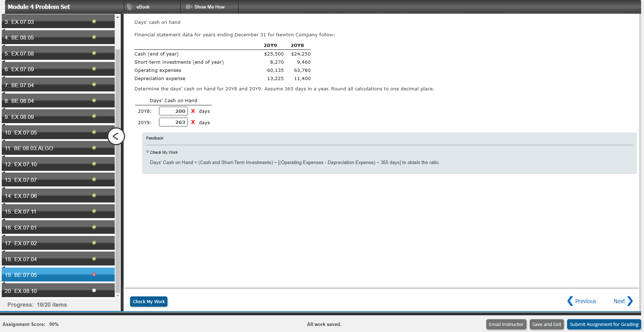
Task: Click the Next link
Action: tap(619, 301)
